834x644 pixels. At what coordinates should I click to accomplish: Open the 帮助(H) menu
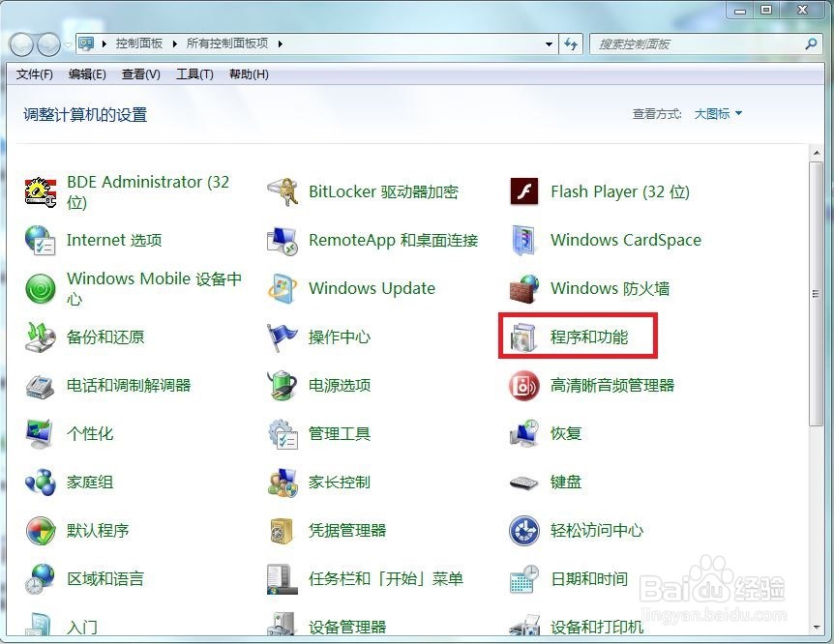[x=249, y=74]
